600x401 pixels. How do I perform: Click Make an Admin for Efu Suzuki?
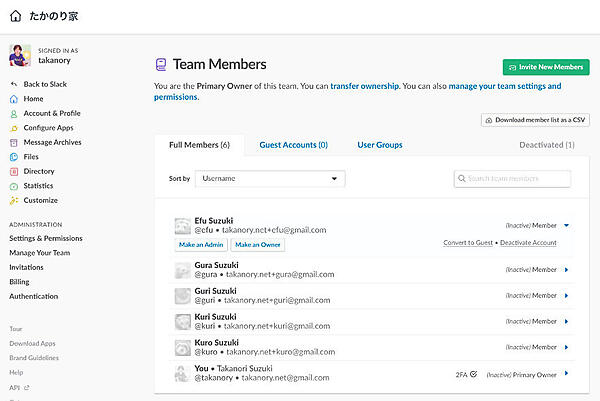[201, 244]
